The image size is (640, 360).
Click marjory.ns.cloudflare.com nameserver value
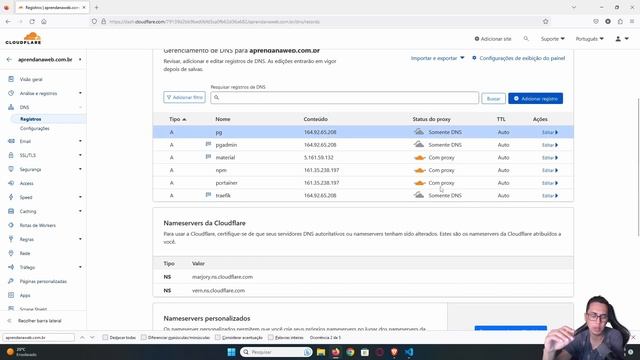(222, 277)
